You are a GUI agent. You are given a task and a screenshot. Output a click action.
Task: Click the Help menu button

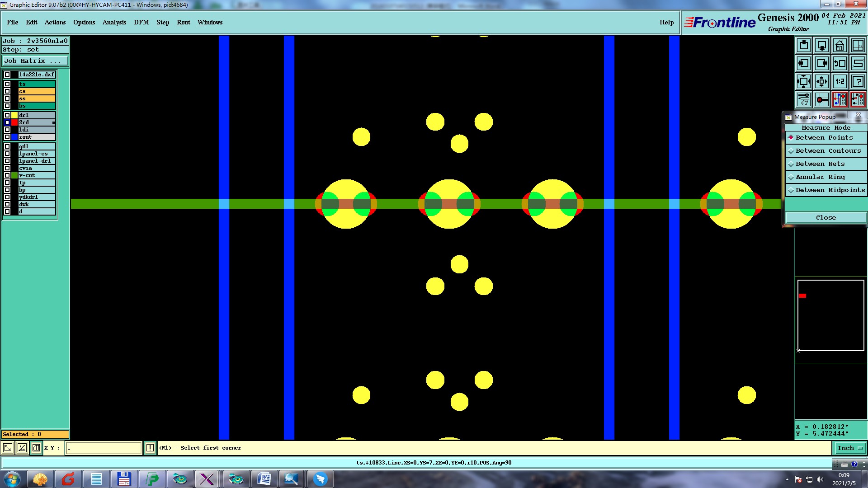point(666,22)
